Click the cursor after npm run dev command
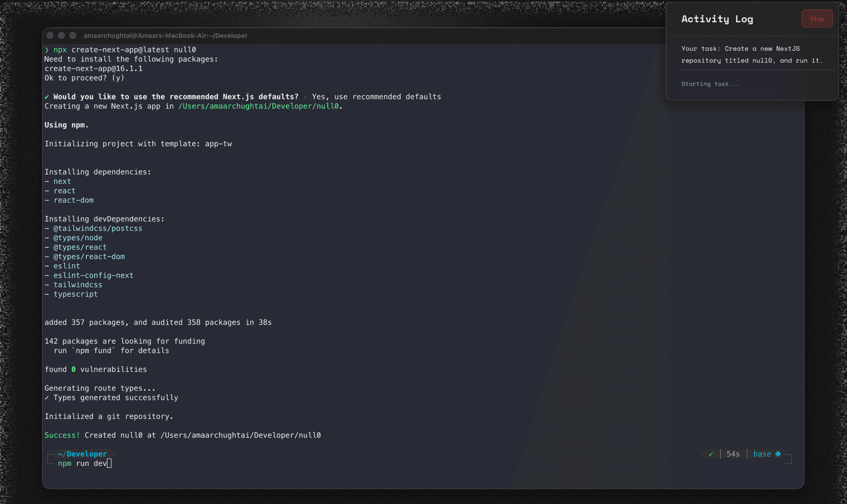This screenshot has width=847, height=504. point(110,463)
